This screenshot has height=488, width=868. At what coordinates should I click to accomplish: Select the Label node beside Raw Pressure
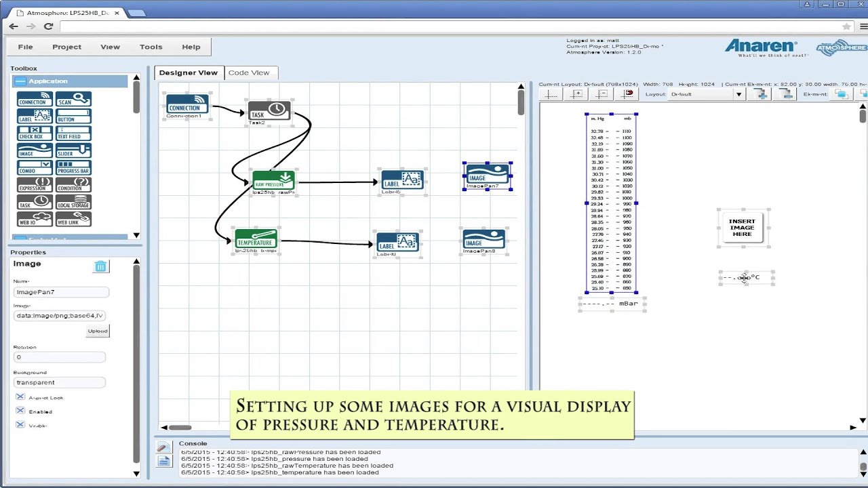pyautogui.click(x=402, y=181)
